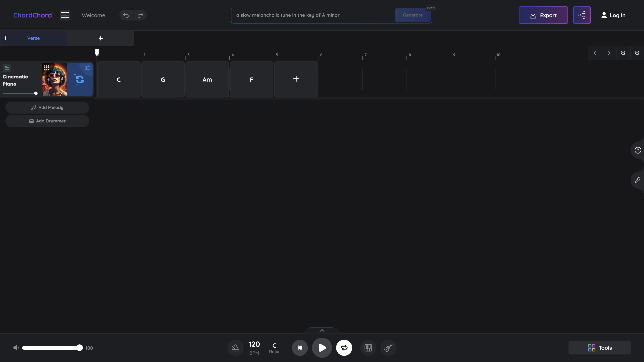Click the share icon button
Image resolution: width=644 pixels, height=362 pixels.
tap(582, 15)
